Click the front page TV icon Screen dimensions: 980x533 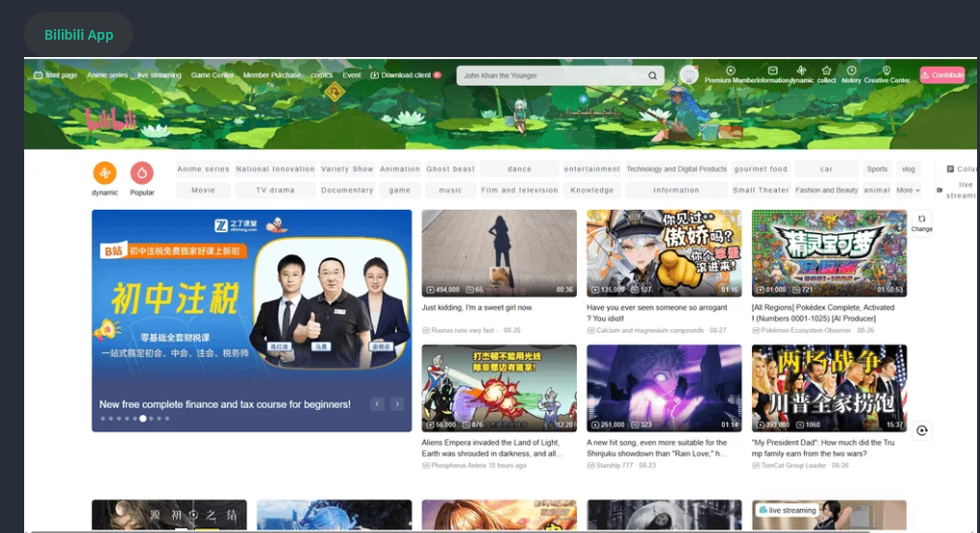(x=38, y=75)
